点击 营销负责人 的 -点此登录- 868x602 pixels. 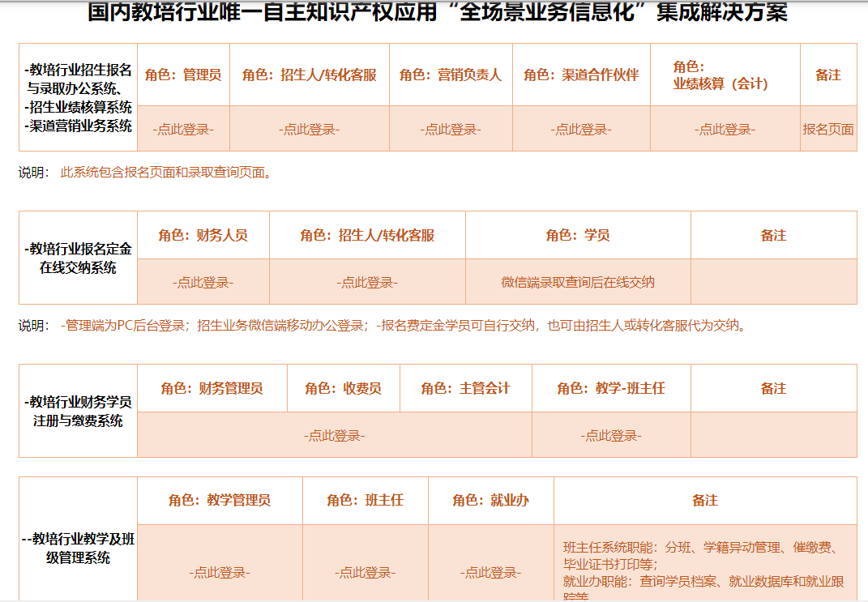point(449,128)
